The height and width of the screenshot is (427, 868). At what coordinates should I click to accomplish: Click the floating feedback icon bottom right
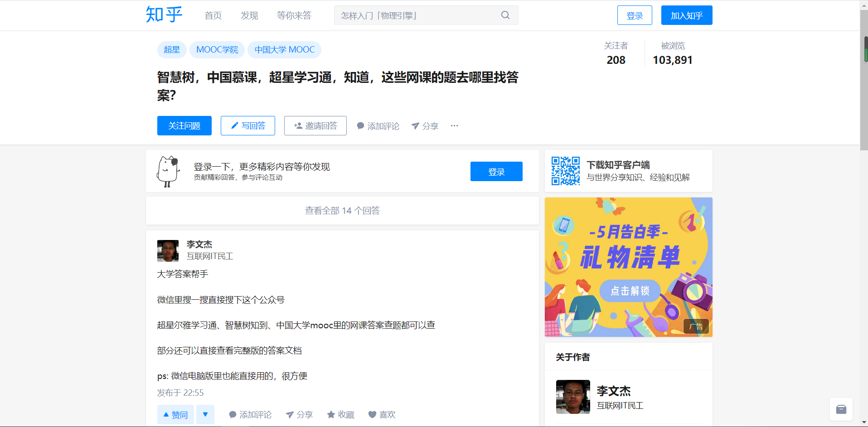coord(841,409)
